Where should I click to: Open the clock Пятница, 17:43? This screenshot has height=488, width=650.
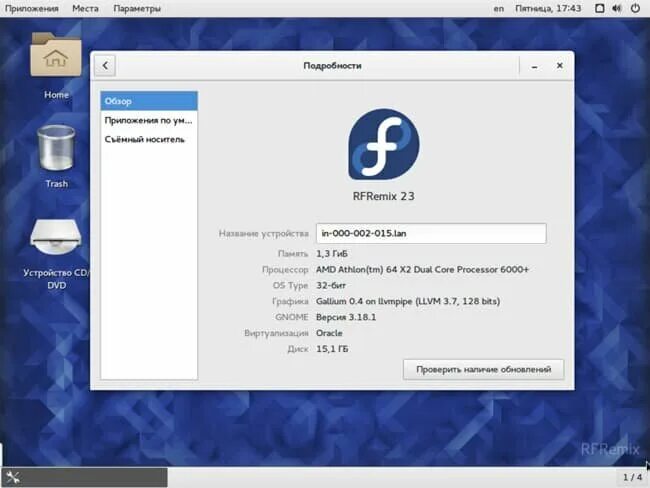coord(548,8)
